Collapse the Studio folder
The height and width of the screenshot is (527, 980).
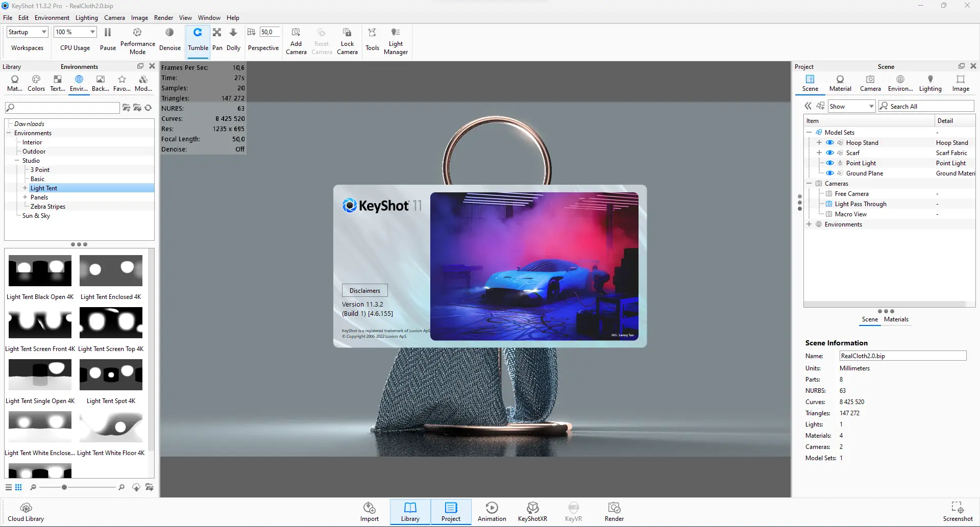coord(16,161)
